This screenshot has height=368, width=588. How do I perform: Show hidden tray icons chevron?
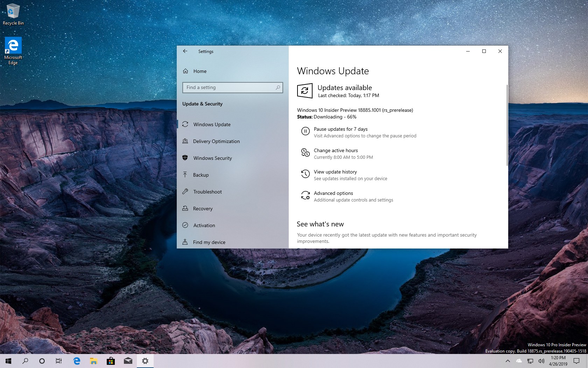pos(508,361)
